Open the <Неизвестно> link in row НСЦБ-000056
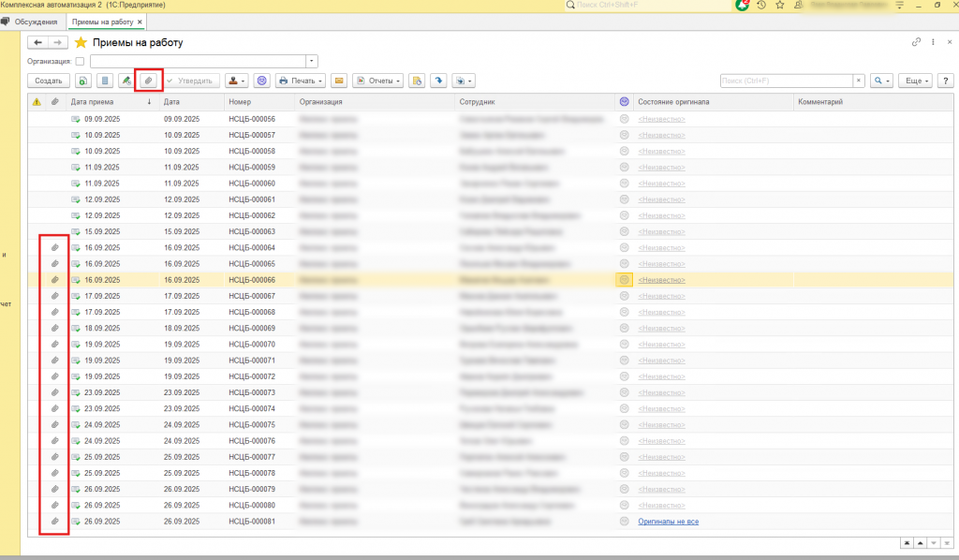The width and height of the screenshot is (959, 560). pos(661,119)
